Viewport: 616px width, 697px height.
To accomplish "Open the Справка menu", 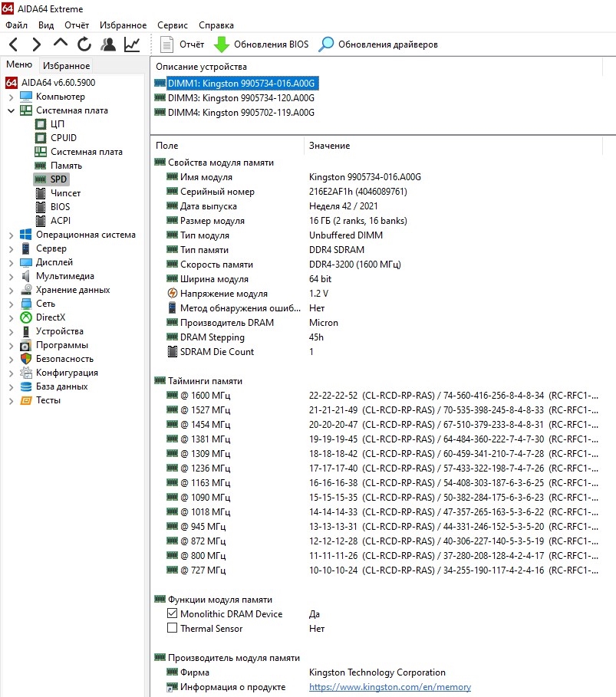I will tap(216, 25).
